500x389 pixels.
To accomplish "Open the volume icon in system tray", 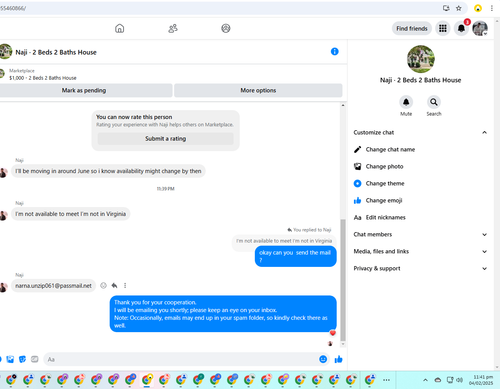I will (460, 380).
